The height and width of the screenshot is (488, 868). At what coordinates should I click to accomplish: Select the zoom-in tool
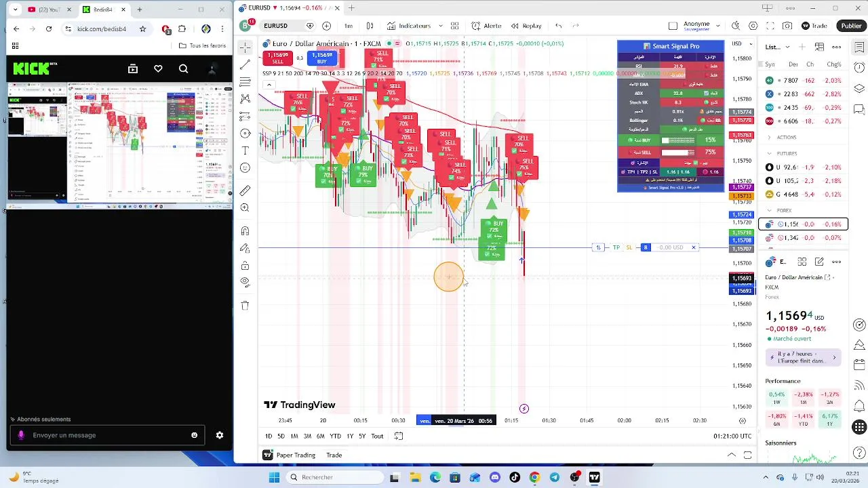tap(245, 208)
